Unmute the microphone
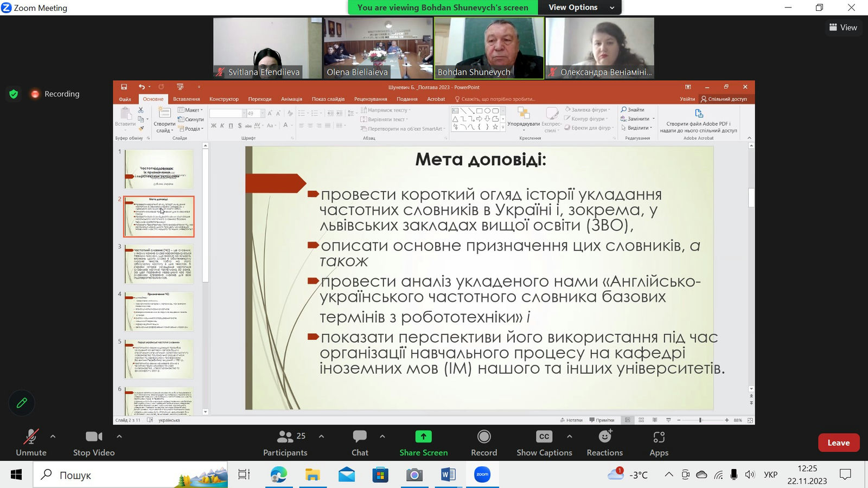The image size is (868, 488). pyautogui.click(x=31, y=442)
